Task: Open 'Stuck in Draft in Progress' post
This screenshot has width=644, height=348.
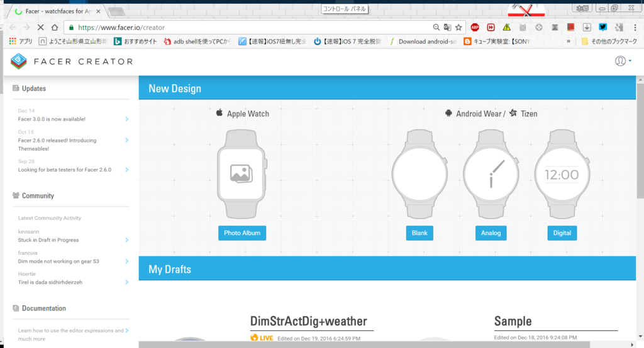Action: 48,240
